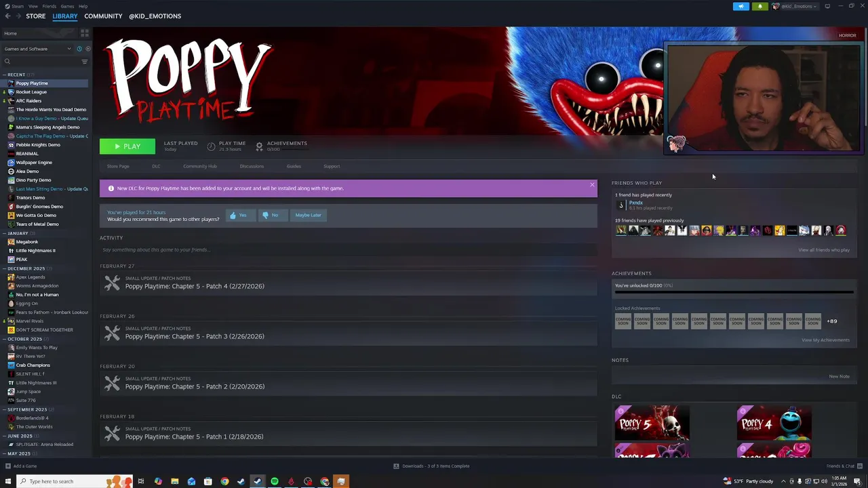Click the Add a Game plus icon
Viewport: 868px width, 488px height.
coord(7,466)
